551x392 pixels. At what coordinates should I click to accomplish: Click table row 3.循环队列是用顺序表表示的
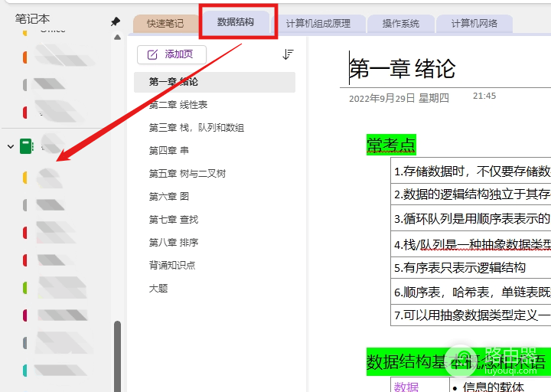coord(471,218)
